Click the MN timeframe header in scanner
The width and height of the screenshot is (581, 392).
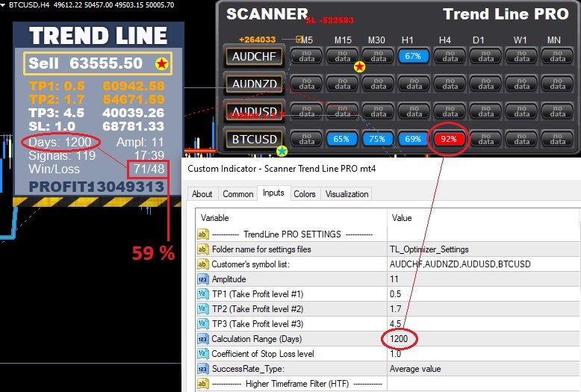pyautogui.click(x=554, y=40)
